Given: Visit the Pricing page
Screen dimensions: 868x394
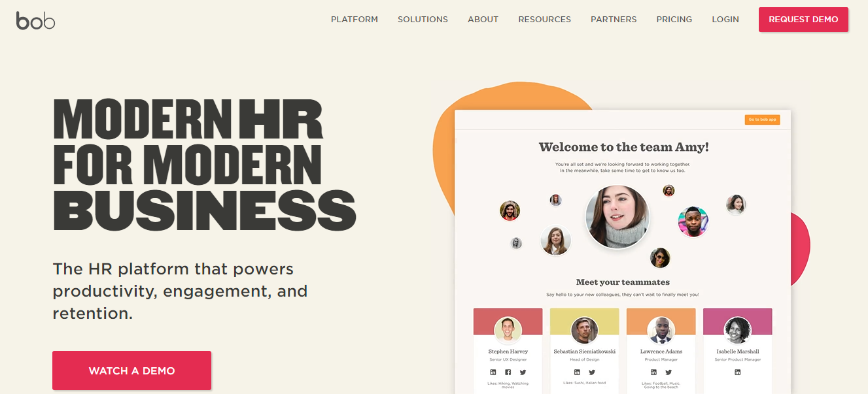Looking at the screenshot, I should click(x=674, y=20).
